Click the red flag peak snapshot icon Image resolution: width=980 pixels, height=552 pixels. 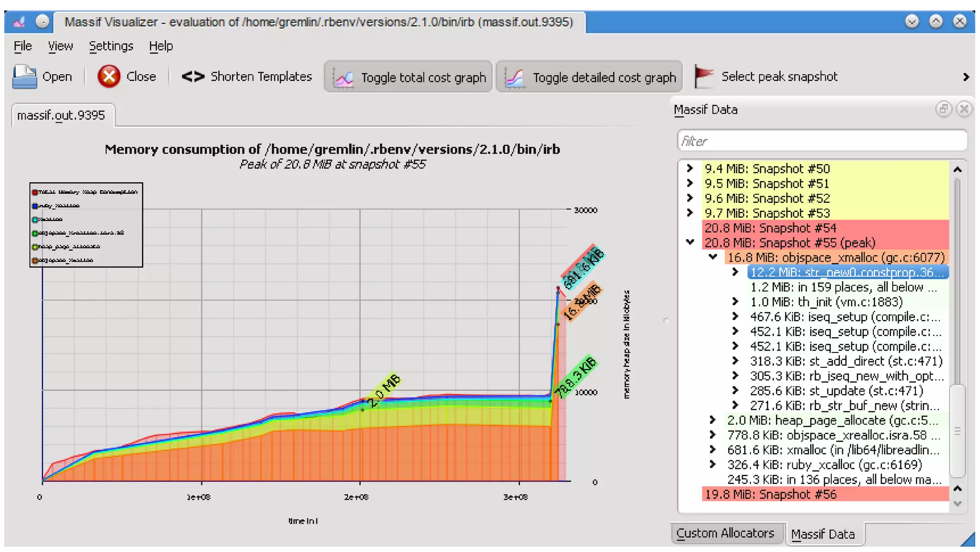703,77
